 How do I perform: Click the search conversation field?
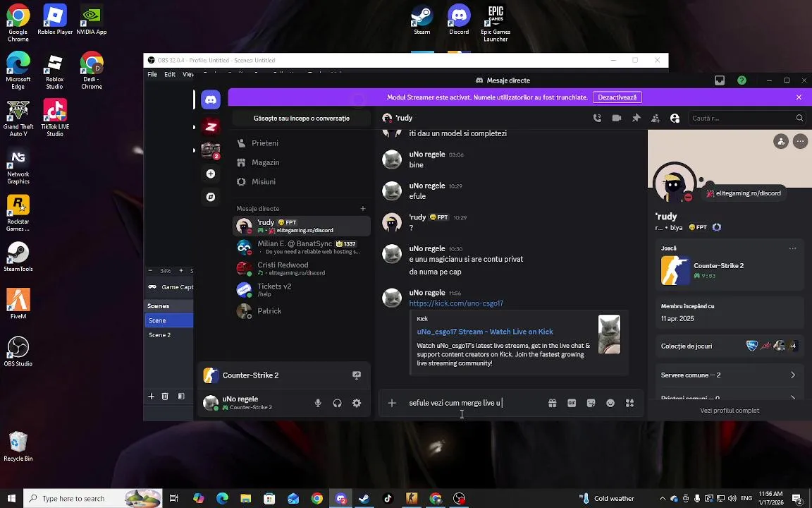pyautogui.click(x=302, y=119)
